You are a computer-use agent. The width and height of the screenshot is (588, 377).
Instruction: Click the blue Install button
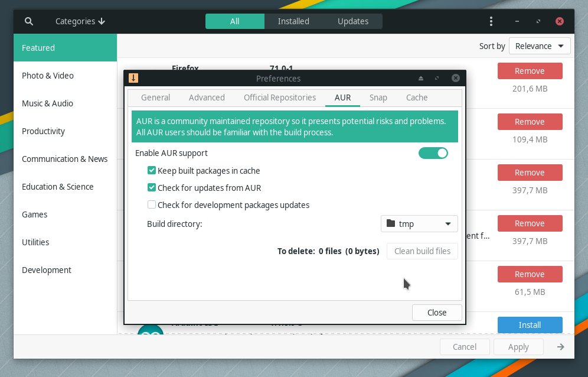(x=530, y=325)
